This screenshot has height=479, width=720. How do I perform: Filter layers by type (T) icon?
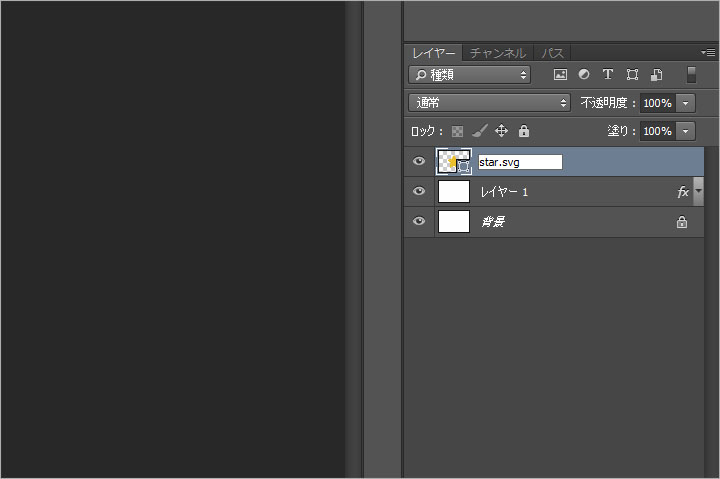[608, 74]
